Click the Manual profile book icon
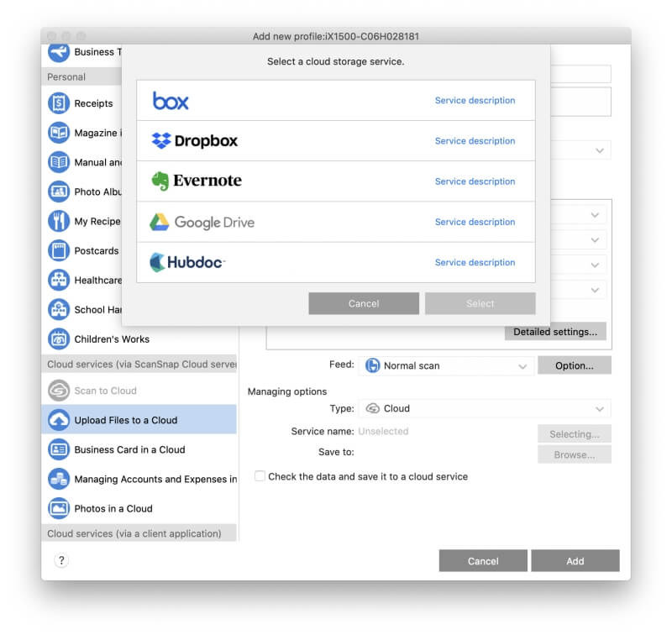 coord(59,162)
